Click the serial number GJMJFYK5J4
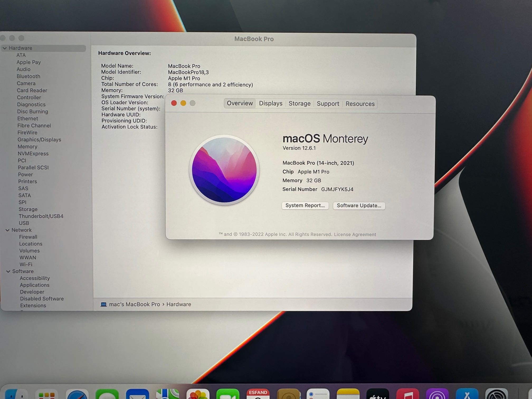This screenshot has height=399, width=532. coord(337,189)
